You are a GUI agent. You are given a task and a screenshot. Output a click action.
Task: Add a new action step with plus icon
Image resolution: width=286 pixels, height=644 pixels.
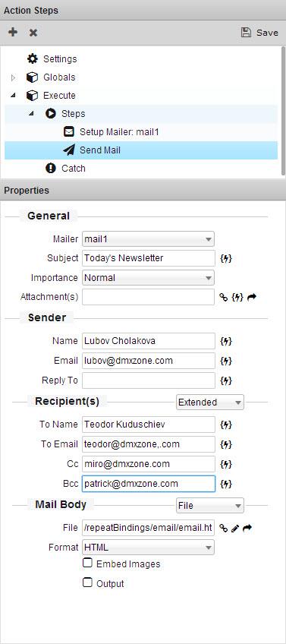(13, 32)
